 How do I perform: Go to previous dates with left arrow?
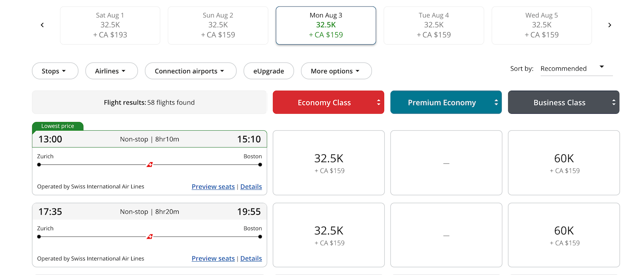pos(42,25)
